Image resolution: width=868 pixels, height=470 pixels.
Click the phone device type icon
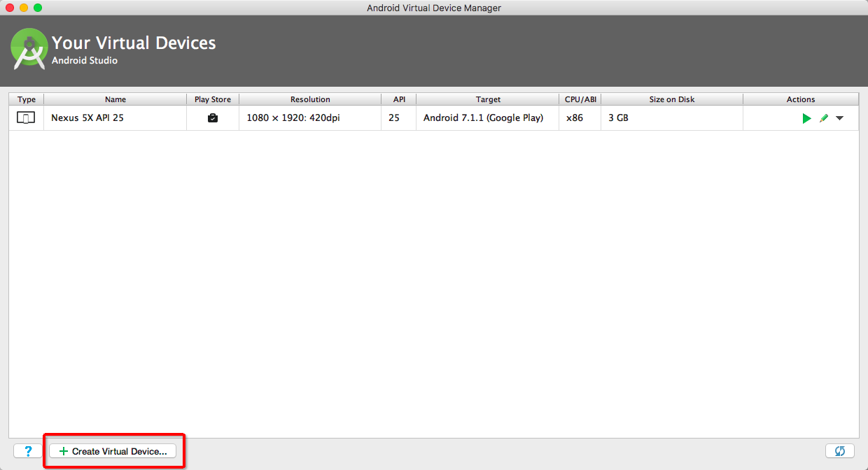26,118
